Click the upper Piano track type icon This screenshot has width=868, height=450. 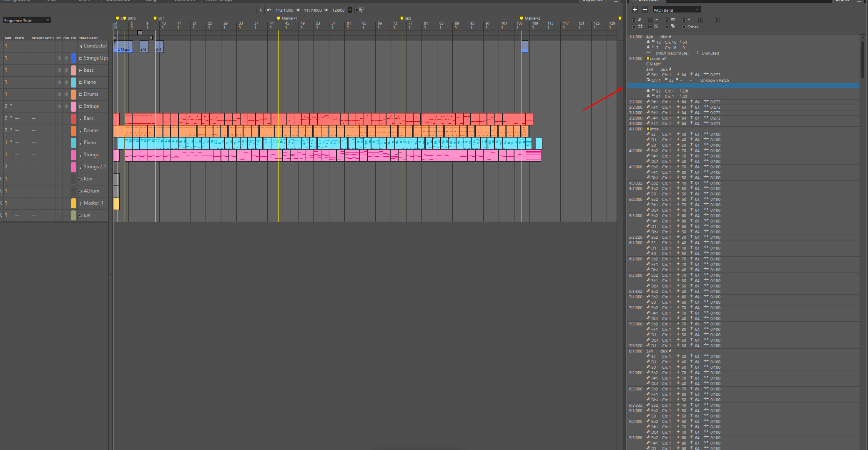(x=80, y=82)
